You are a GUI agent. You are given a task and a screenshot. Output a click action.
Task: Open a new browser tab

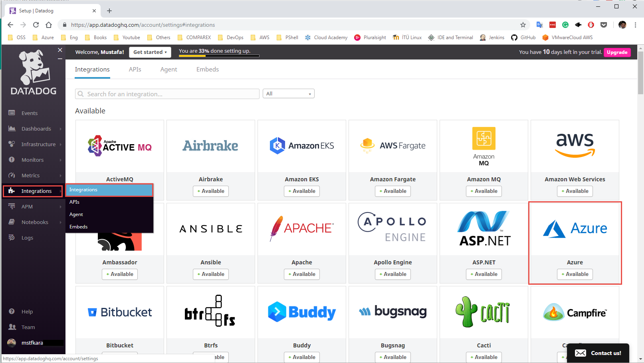[109, 11]
